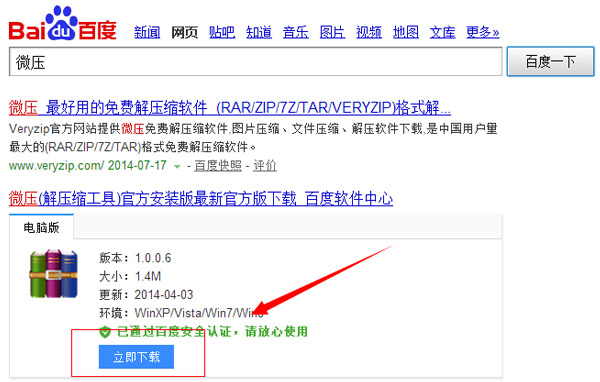Viewport: 600px width, 382px height.
Task: Click the Baidu logo
Action: click(62, 24)
